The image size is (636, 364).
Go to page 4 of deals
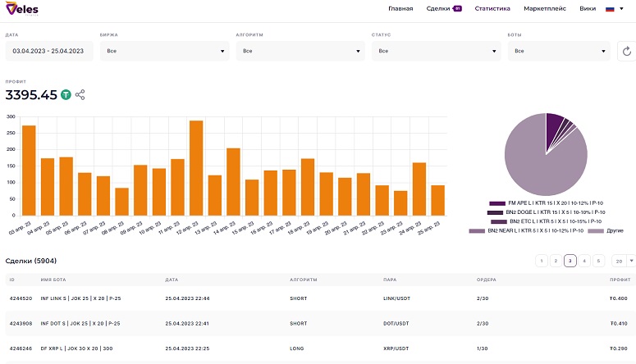coord(584,261)
